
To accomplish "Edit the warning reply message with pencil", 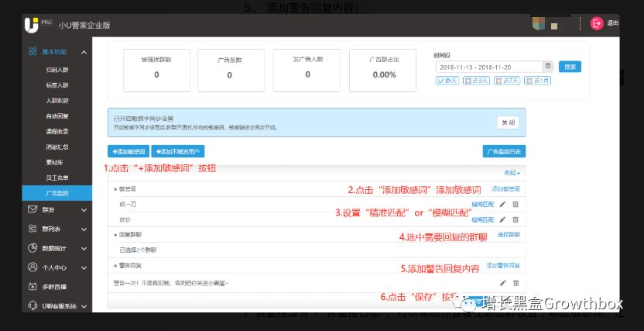I will click(x=502, y=283).
